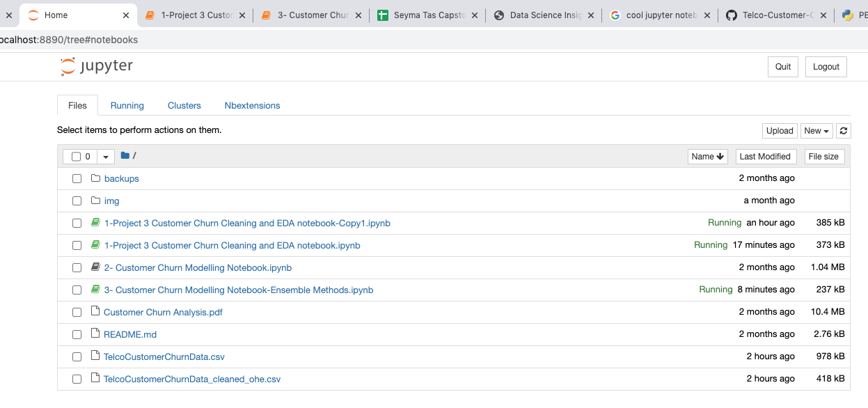868x408 pixels.
Task: Click the Jupyter logo icon
Action: [68, 67]
